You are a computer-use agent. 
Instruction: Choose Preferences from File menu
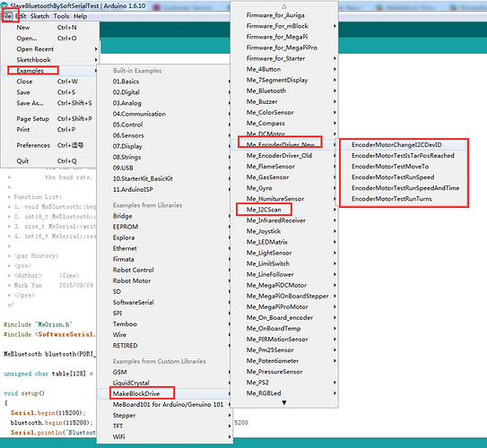click(50, 145)
